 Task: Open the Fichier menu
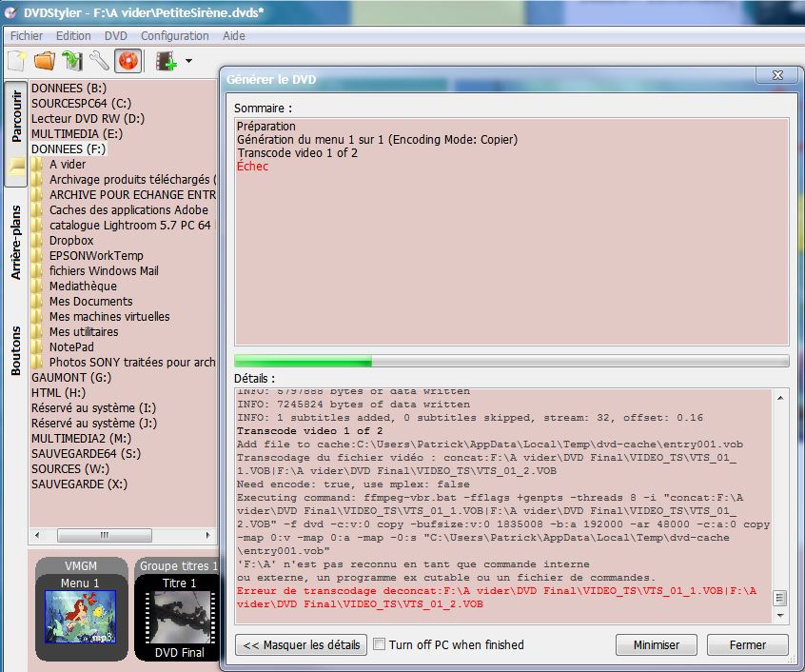(x=27, y=36)
